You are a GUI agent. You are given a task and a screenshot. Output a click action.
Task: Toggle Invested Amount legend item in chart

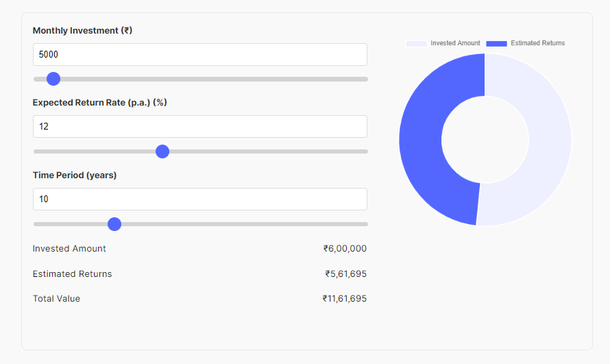coord(443,43)
